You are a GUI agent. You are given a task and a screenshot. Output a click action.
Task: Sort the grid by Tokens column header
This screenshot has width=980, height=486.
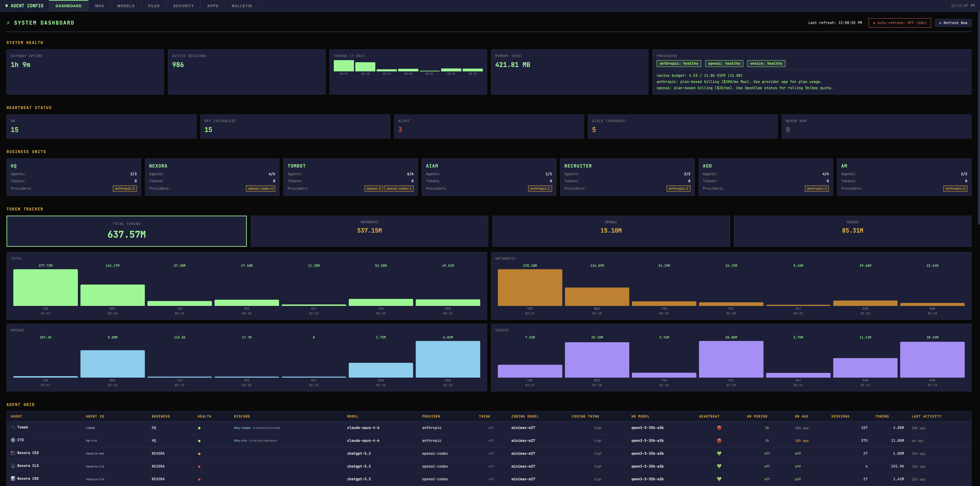click(882, 416)
